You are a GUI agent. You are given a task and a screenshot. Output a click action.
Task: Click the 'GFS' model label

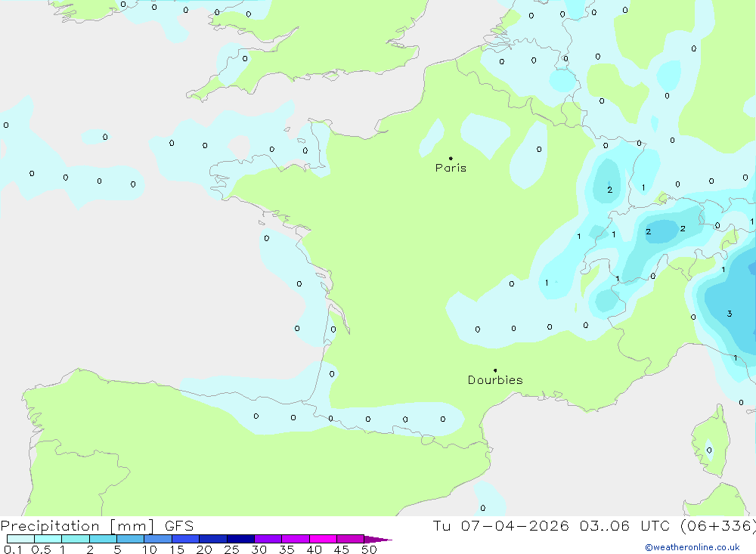coord(179,526)
